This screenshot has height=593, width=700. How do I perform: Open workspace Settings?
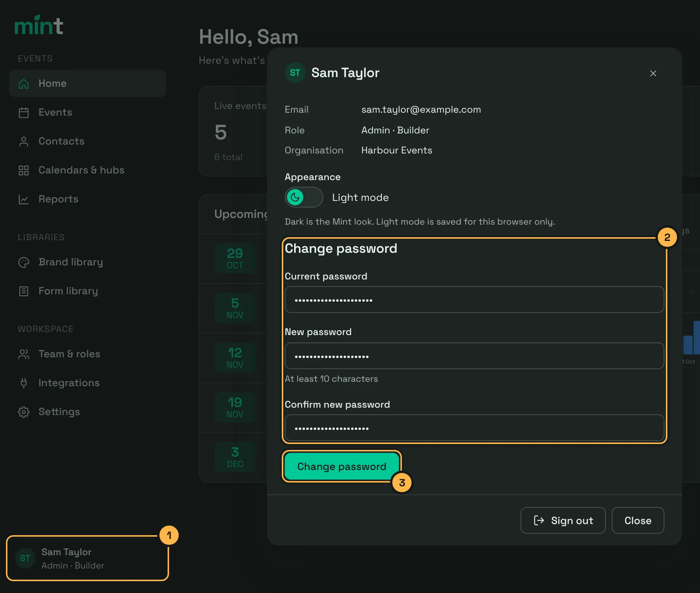87,412
